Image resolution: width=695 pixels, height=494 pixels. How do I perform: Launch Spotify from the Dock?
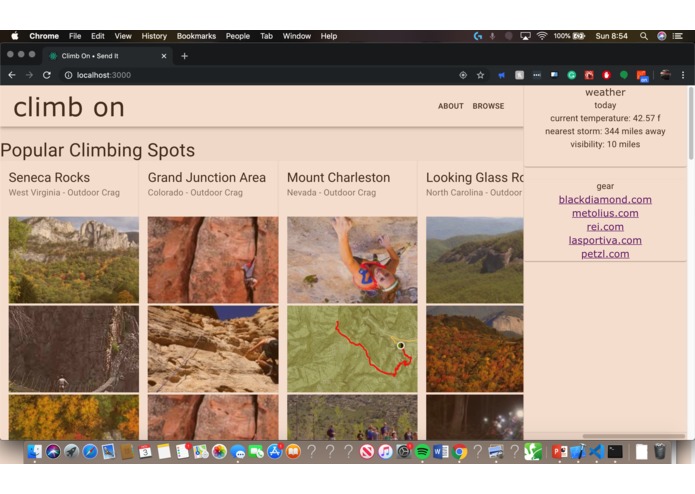point(422,451)
